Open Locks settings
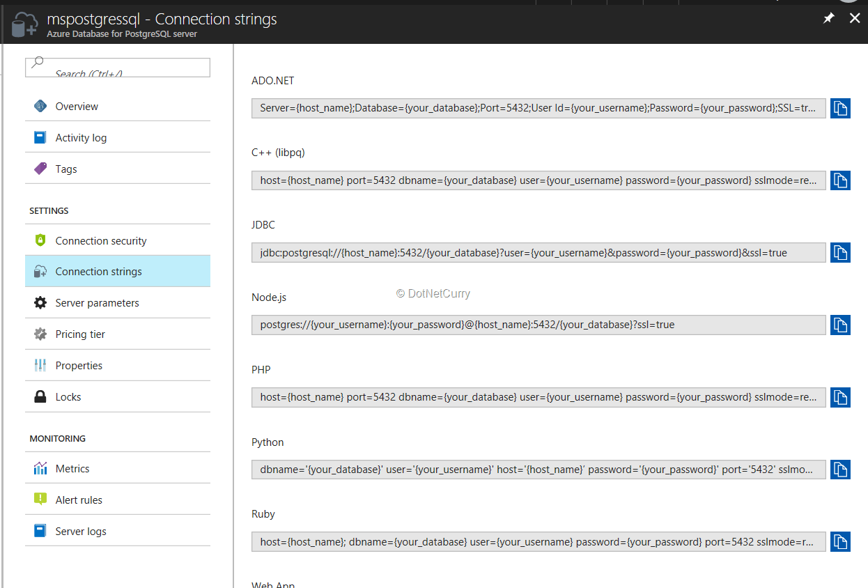The height and width of the screenshot is (588, 868). 117,396
